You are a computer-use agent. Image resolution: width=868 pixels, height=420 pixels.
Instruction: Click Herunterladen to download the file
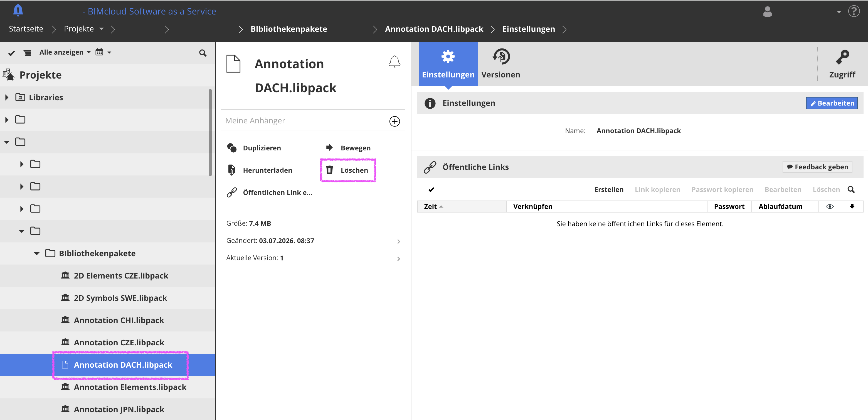(x=260, y=170)
